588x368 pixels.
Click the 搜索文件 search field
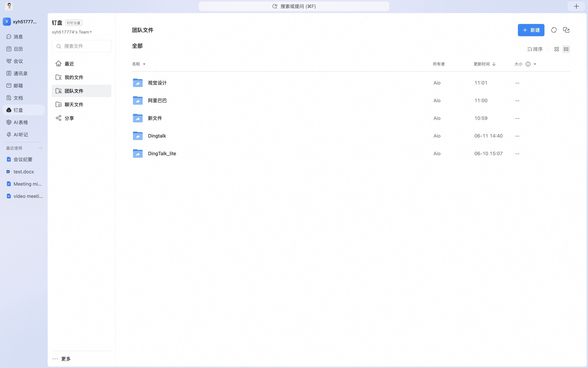point(82,46)
